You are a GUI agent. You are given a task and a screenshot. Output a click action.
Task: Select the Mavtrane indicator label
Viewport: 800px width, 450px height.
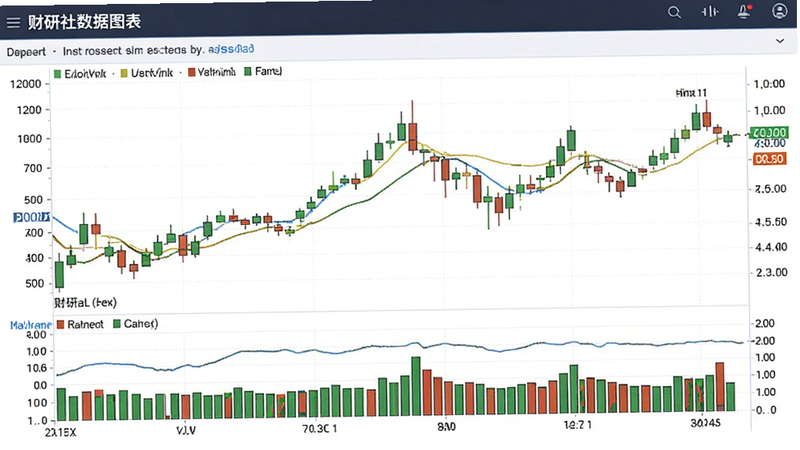coord(31,325)
